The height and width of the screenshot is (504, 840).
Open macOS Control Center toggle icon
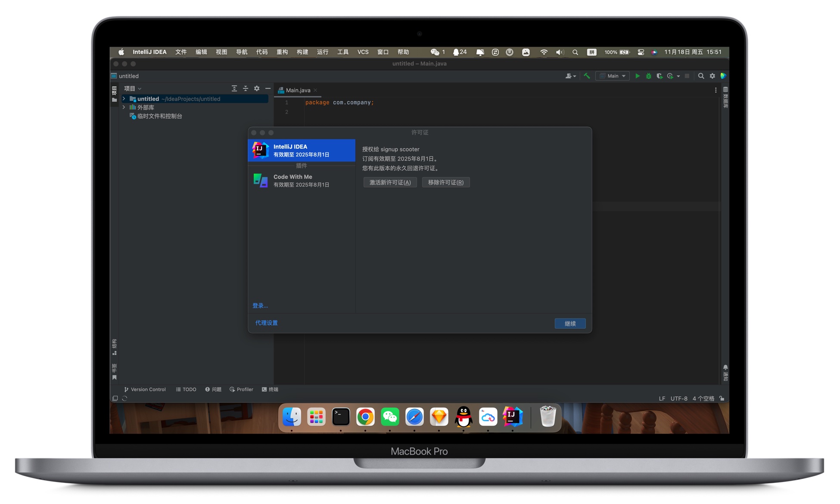(641, 52)
